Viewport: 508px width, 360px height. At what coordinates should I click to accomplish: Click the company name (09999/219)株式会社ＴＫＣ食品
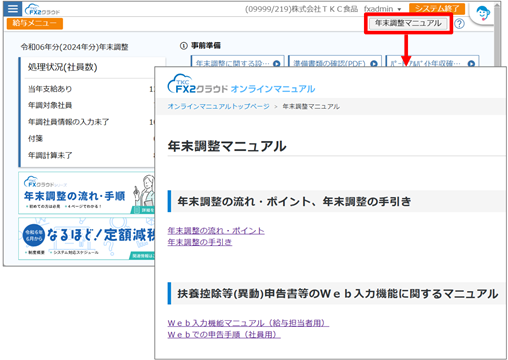(x=301, y=9)
